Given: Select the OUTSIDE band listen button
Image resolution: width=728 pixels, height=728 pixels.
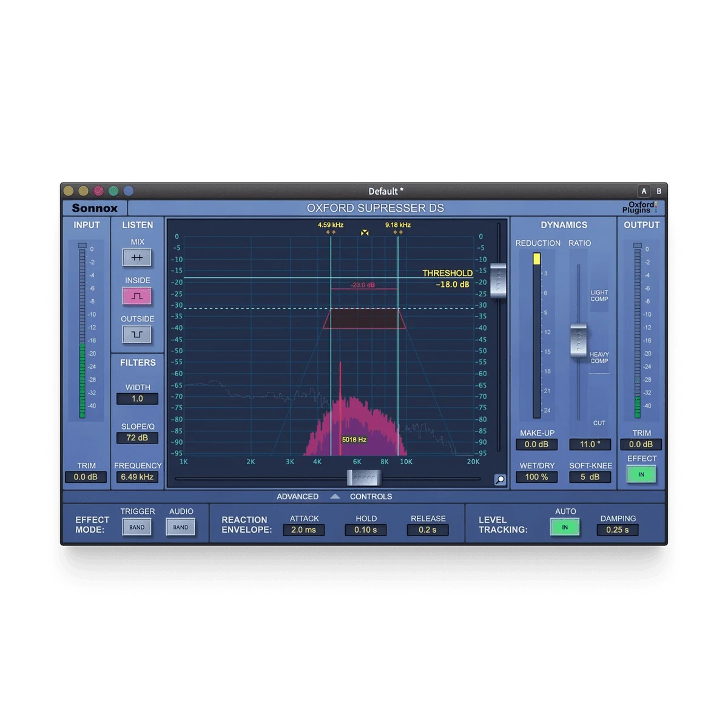Looking at the screenshot, I should coord(137,334).
